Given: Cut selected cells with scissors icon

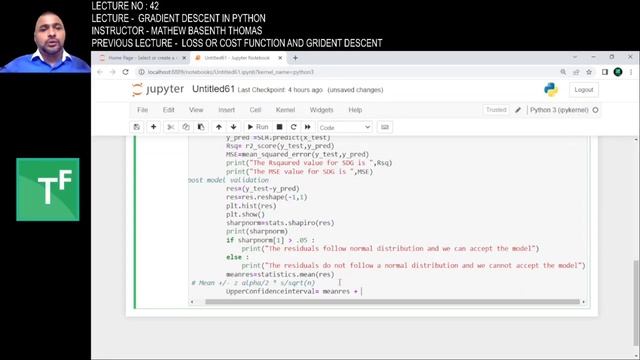Looking at the screenshot, I should tap(171, 127).
